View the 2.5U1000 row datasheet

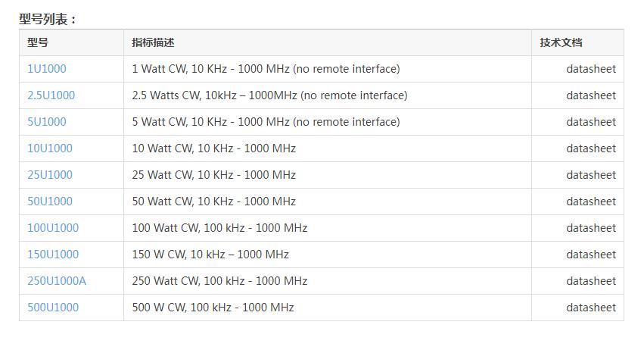click(x=591, y=95)
